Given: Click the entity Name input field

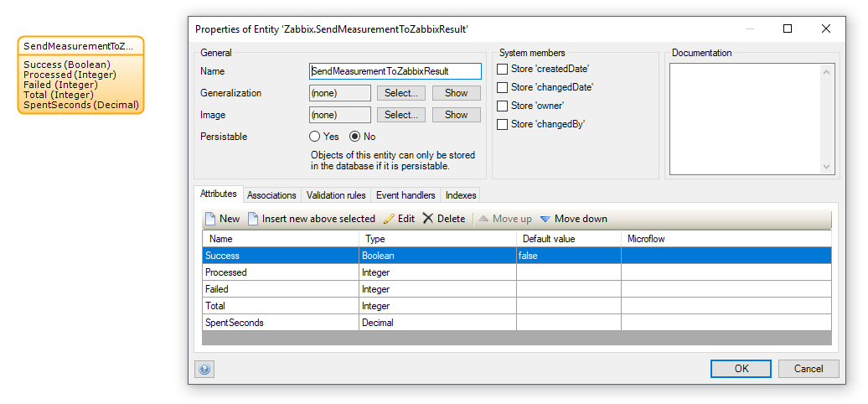Looking at the screenshot, I should point(395,72).
